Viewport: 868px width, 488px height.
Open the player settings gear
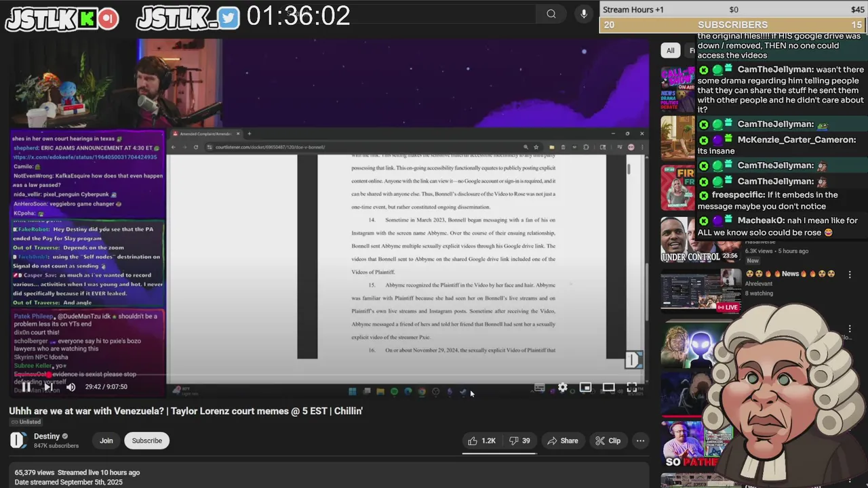point(562,387)
